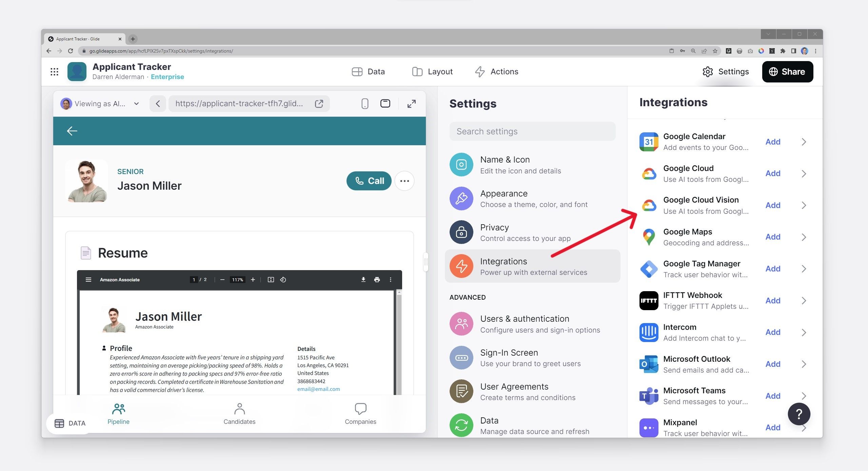Switch preview to phone device icon

coord(364,103)
